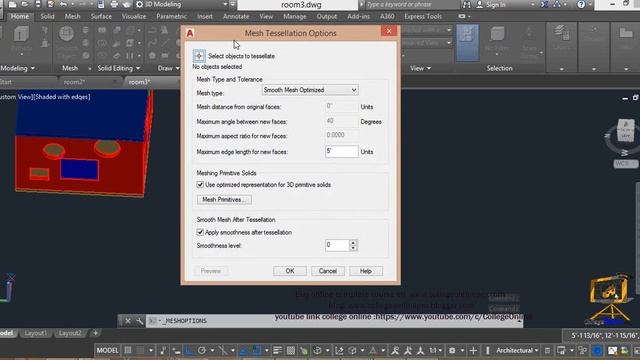Switch to the Layout1 tab
The height and width of the screenshot is (360, 640).
click(x=36, y=333)
